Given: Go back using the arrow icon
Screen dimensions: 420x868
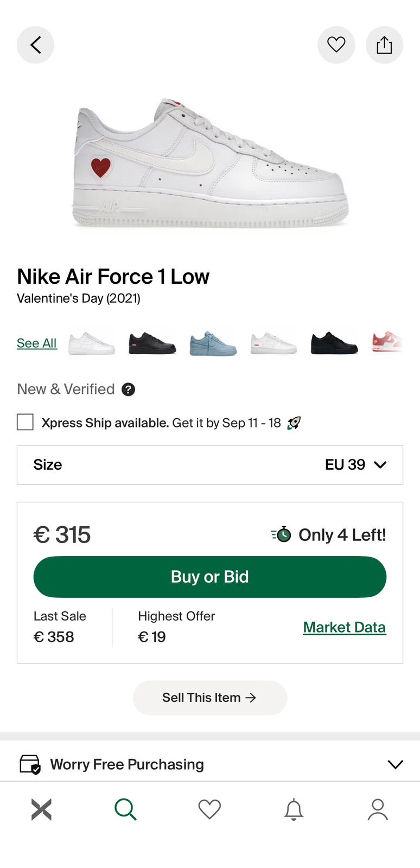Looking at the screenshot, I should [35, 45].
